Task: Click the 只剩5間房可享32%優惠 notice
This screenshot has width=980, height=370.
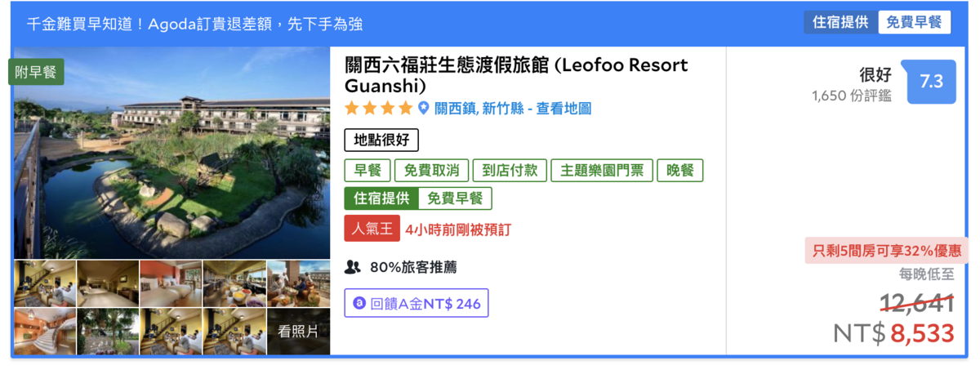Action: tap(886, 252)
